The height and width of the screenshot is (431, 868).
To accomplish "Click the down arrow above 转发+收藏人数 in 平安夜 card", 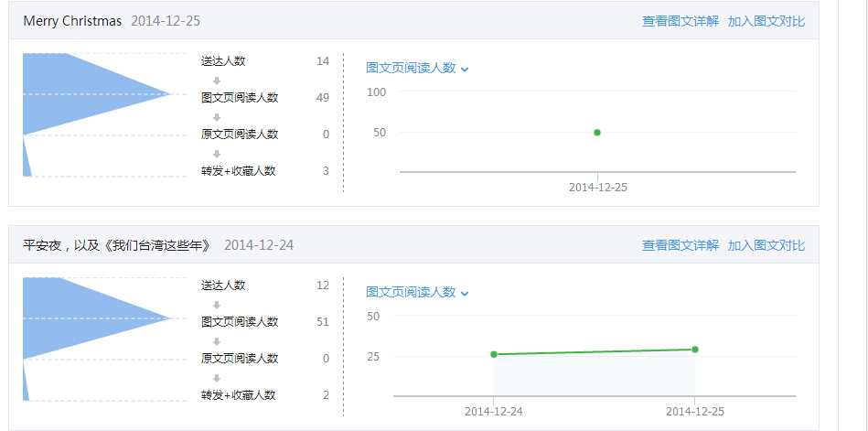I will (x=217, y=377).
